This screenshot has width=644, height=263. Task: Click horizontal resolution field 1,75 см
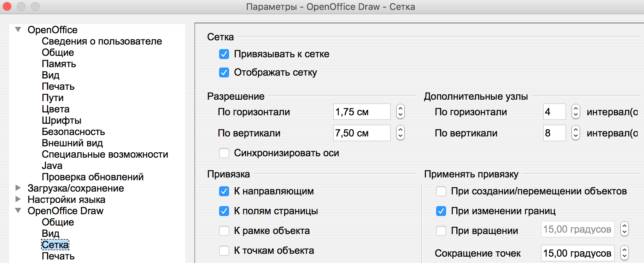coord(362,112)
